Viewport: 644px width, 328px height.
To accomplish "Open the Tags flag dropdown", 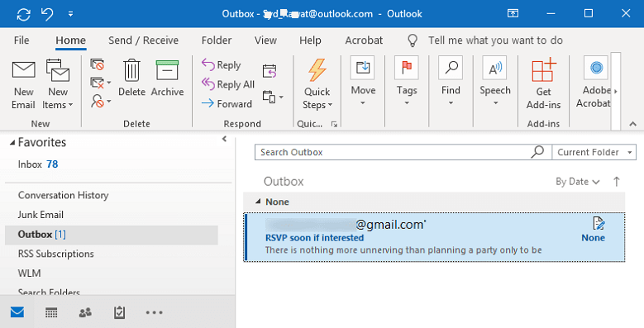I will pyautogui.click(x=407, y=82).
